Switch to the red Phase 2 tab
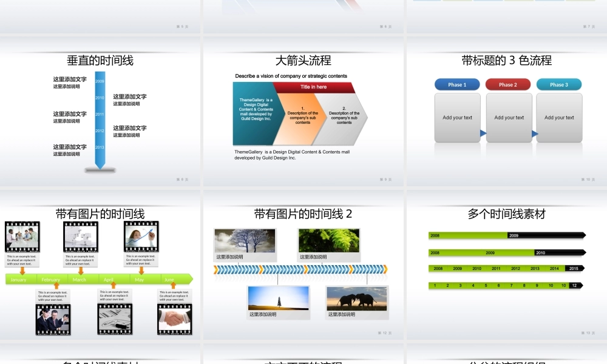 (x=508, y=84)
